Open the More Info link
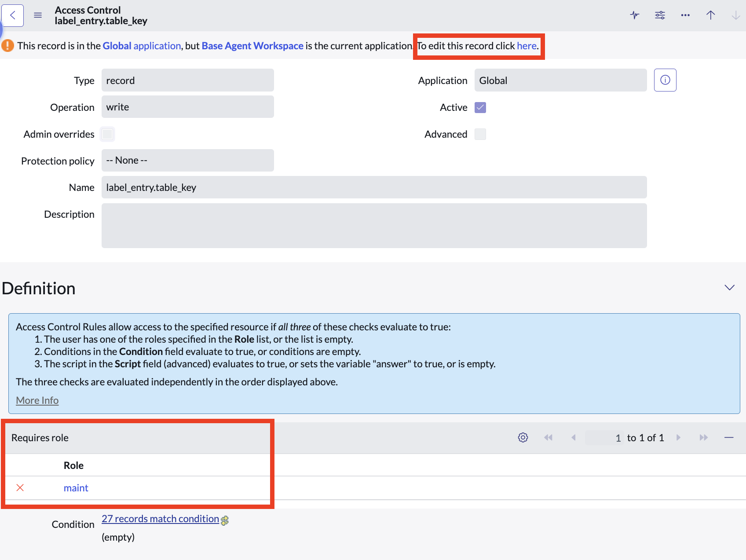 [x=37, y=400]
